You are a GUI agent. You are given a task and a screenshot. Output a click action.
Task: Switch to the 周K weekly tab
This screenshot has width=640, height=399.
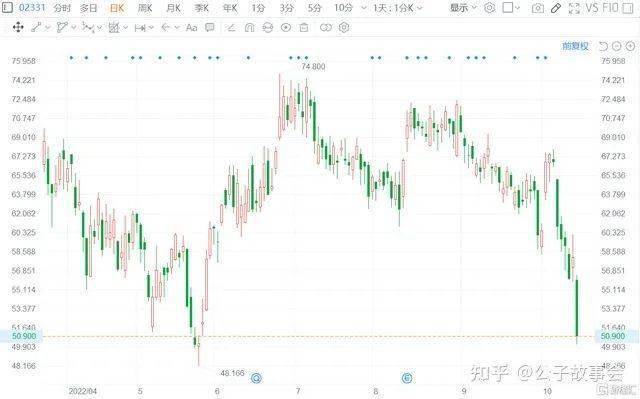tap(145, 8)
